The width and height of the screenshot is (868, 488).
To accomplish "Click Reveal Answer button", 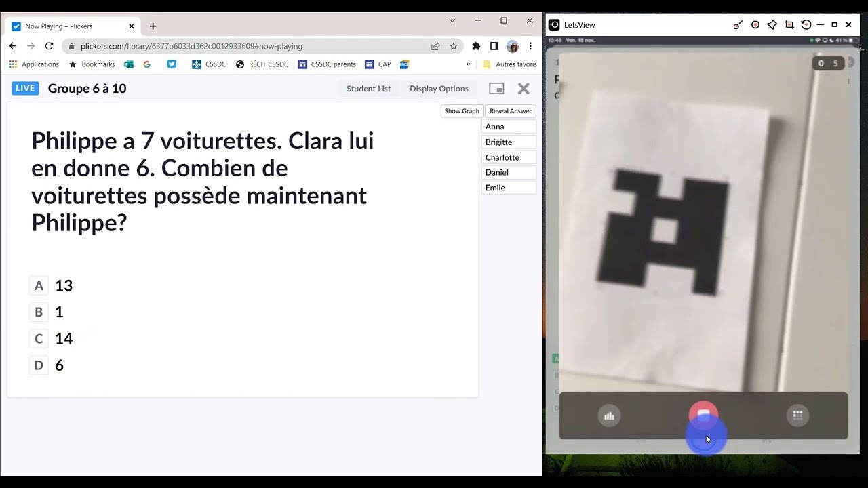I will [x=511, y=111].
